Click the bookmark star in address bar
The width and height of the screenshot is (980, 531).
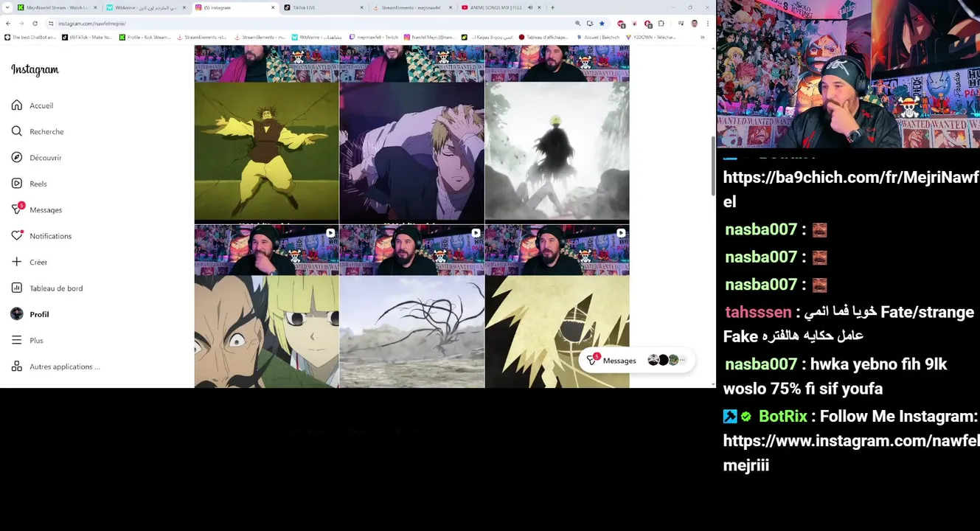(602, 24)
